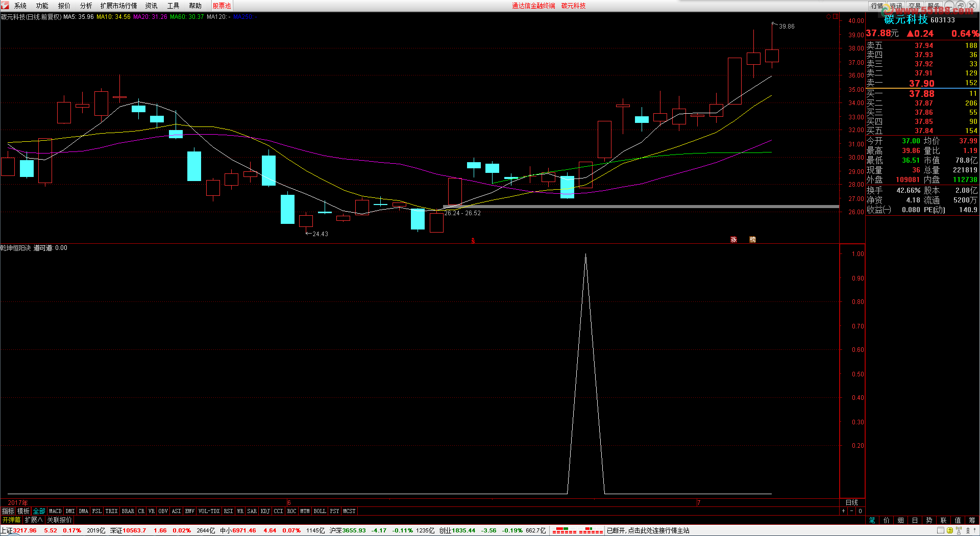Screen dimensions: 980x536
Task: Select the 价 tab in the quote panel
Action: 886,520
